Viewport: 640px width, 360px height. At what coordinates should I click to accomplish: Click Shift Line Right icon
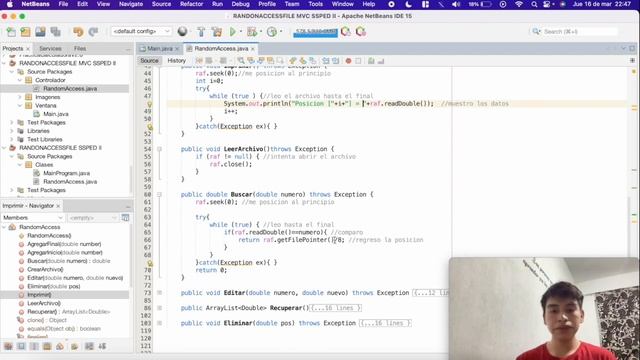pyautogui.click(x=336, y=61)
